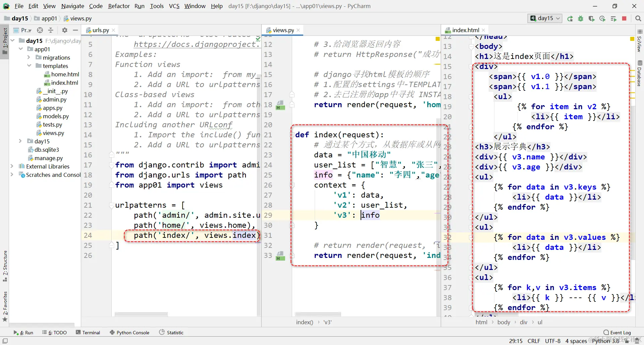This screenshot has height=345, width=644.
Task: Open the File menu
Action: click(x=19, y=6)
